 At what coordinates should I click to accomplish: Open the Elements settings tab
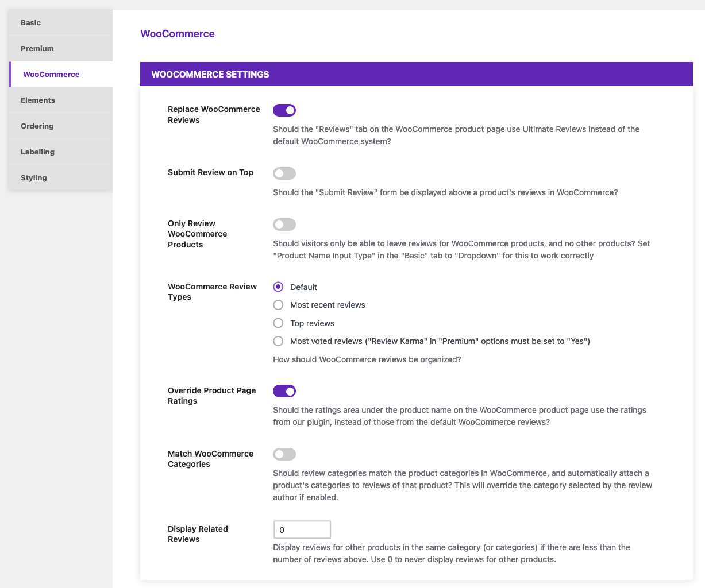(x=61, y=100)
